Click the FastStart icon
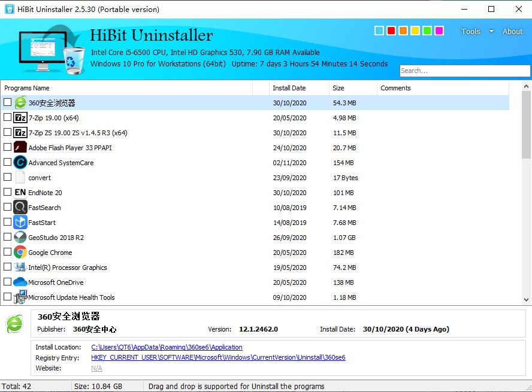 pos(20,222)
